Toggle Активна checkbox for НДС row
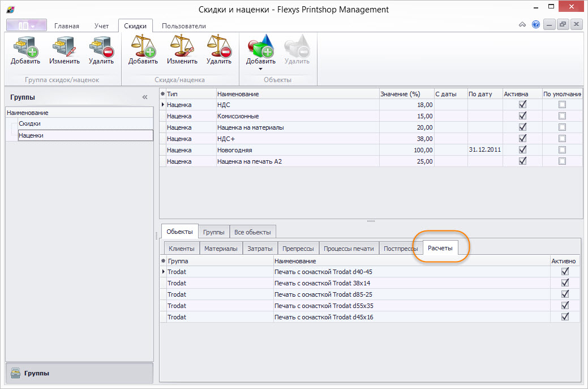Viewport: 588px width, 389px height. pyautogui.click(x=522, y=105)
